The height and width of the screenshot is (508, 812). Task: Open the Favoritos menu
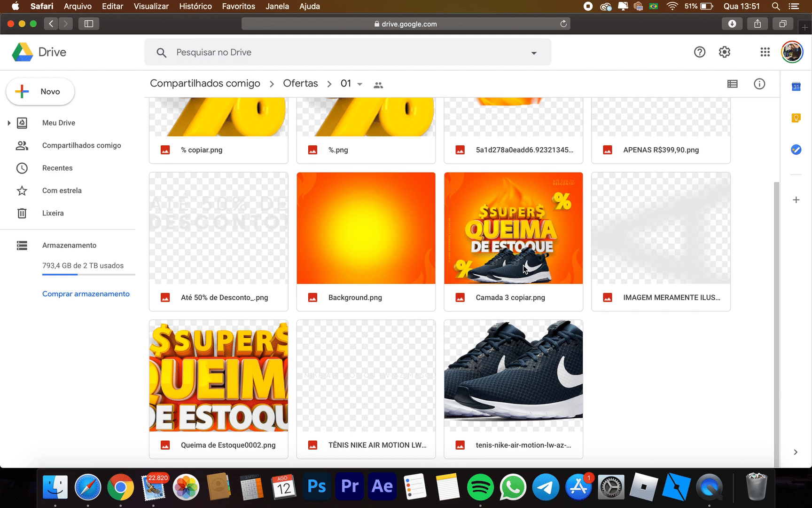(238, 6)
